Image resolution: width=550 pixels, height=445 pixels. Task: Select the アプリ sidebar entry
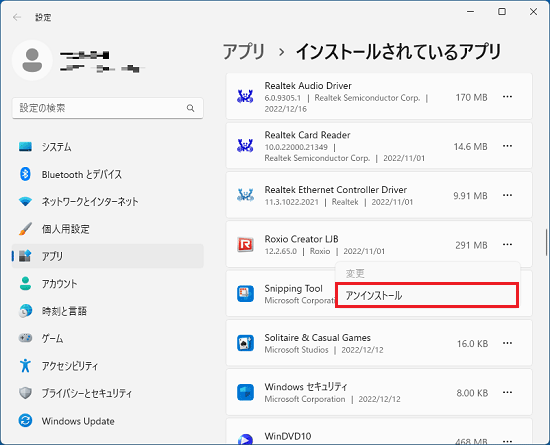(107, 256)
